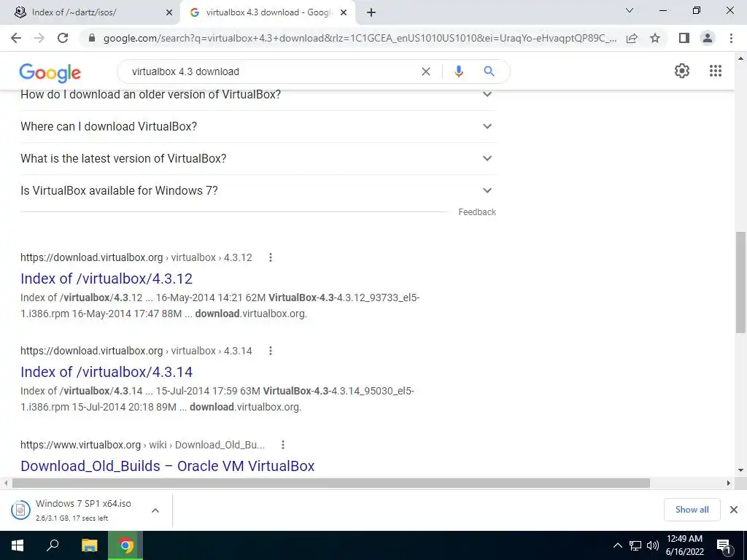Go to Google homepage via logo
This screenshot has height=560, width=747.
(50, 72)
